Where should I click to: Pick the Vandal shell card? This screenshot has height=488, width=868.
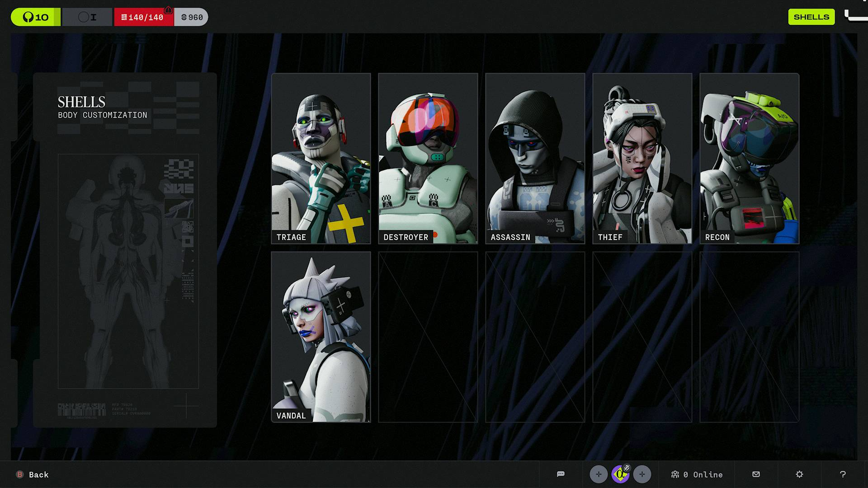(x=321, y=337)
